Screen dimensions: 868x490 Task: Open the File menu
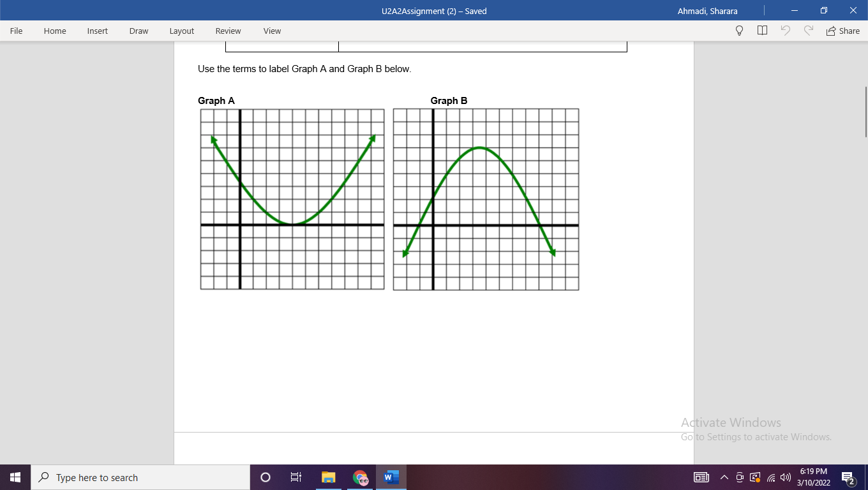[17, 31]
